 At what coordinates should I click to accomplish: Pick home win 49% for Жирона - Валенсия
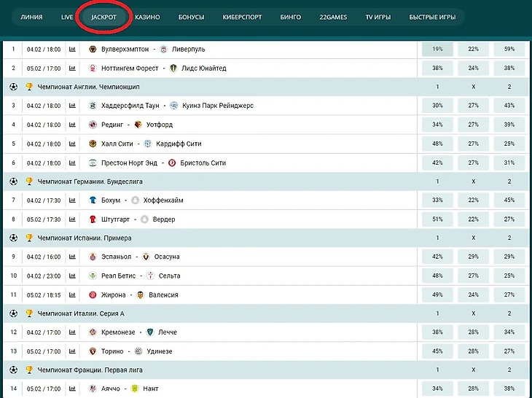(437, 294)
